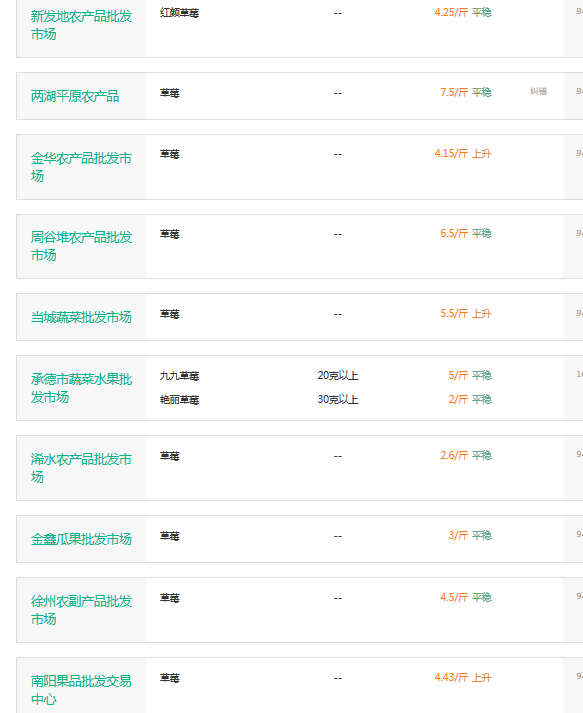Open 周谷堆农产品批发市场 market link
Viewport: 583px width, 713px height.
pos(81,246)
